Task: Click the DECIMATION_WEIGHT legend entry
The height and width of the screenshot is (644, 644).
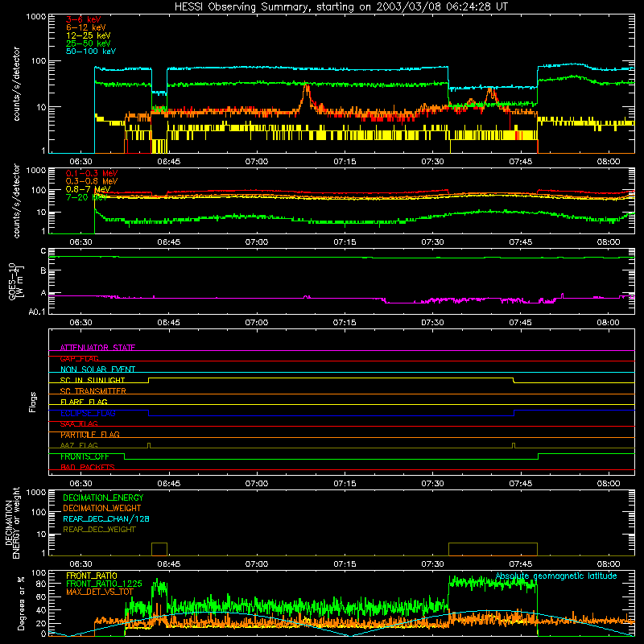Action: click(102, 509)
